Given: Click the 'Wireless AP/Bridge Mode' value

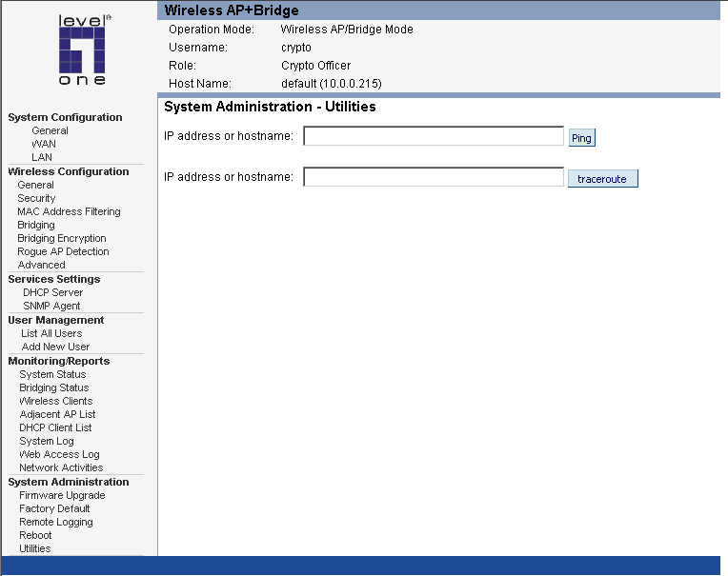Looking at the screenshot, I should coord(347,30).
